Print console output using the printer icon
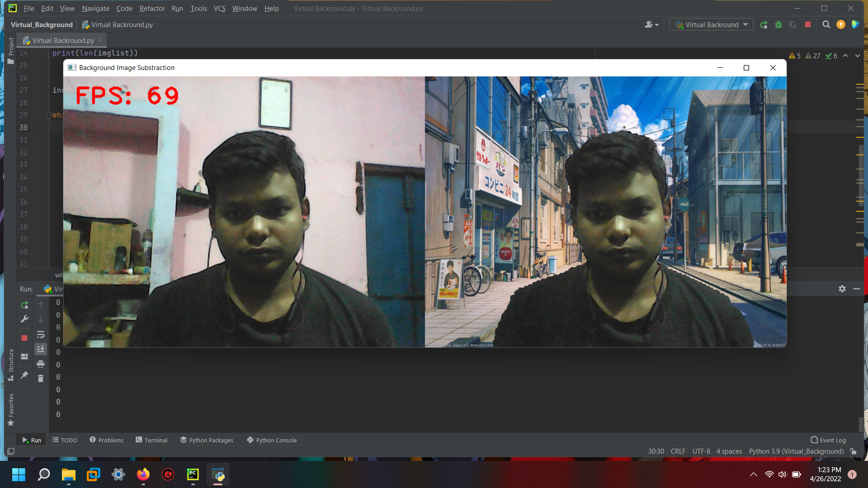 pyautogui.click(x=41, y=364)
